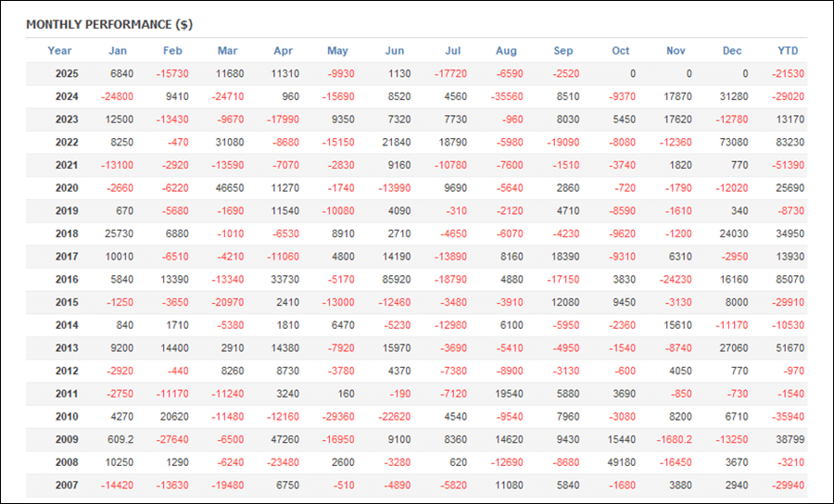The width and height of the screenshot is (834, 504).
Task: Click the Aug column header
Action: (506, 51)
